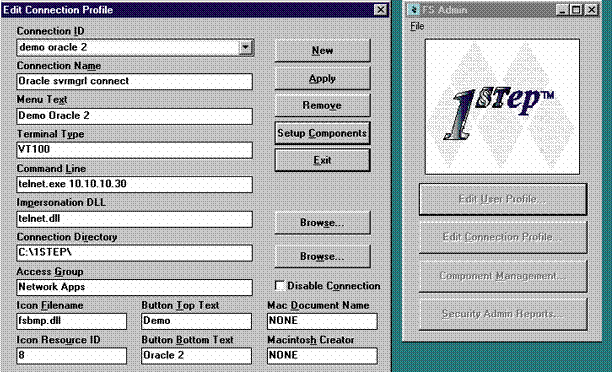
Task: Click the Command Line field with telnet.exe
Action: click(x=134, y=184)
